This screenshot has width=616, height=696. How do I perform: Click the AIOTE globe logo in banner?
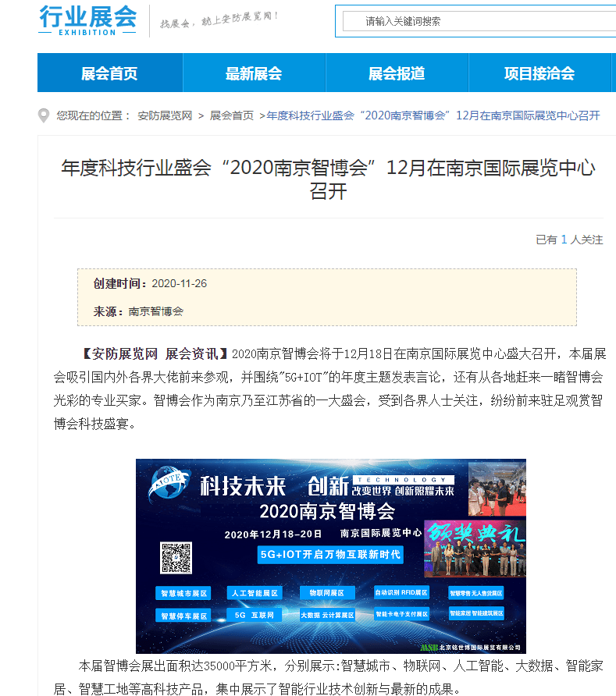(x=169, y=484)
